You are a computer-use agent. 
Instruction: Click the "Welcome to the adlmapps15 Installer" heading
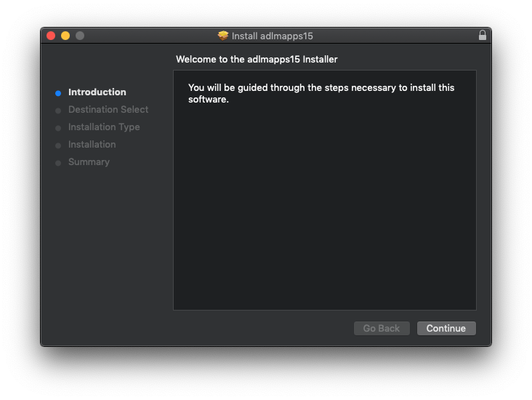[x=257, y=60]
